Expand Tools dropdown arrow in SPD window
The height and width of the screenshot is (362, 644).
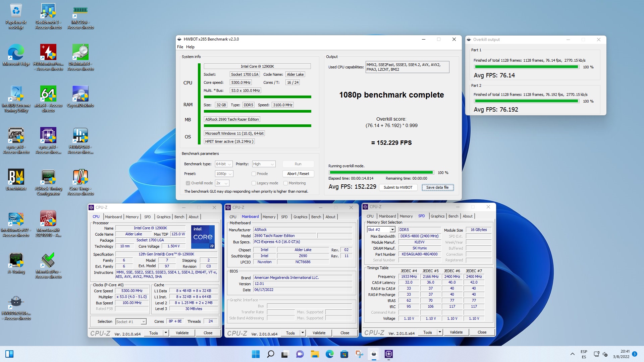(440, 332)
